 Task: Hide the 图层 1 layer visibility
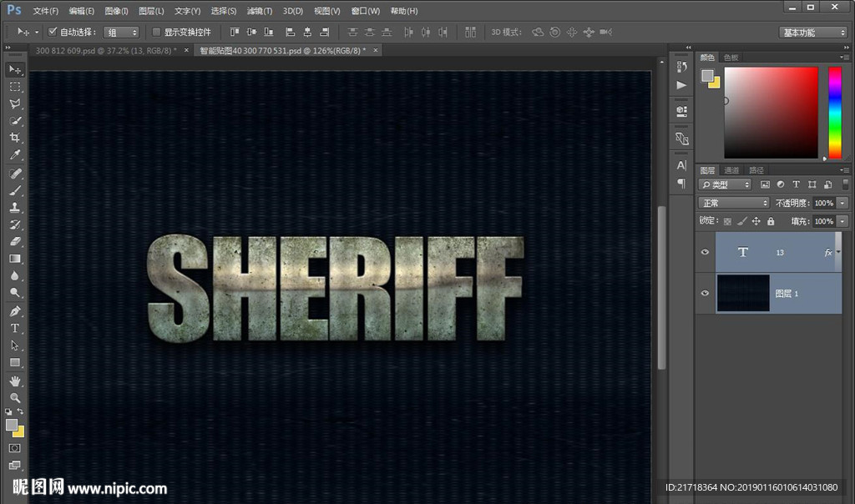pos(706,294)
